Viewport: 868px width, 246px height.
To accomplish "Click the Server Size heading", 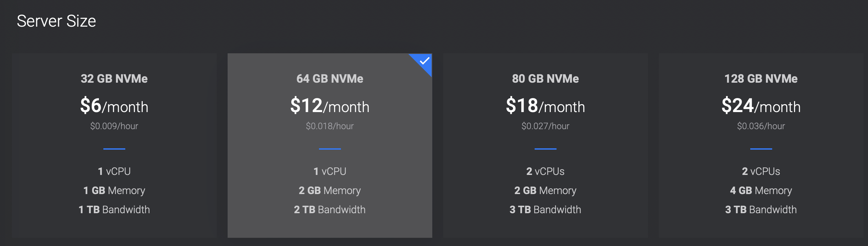I will click(x=56, y=21).
